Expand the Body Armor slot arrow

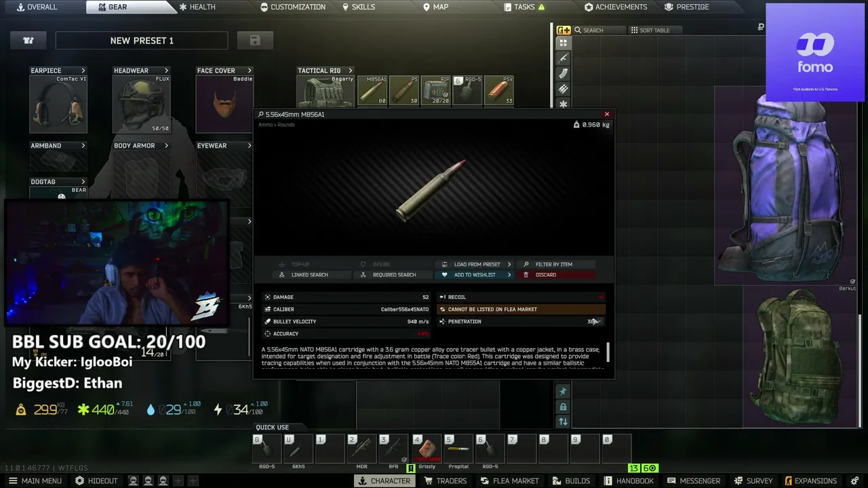166,146
